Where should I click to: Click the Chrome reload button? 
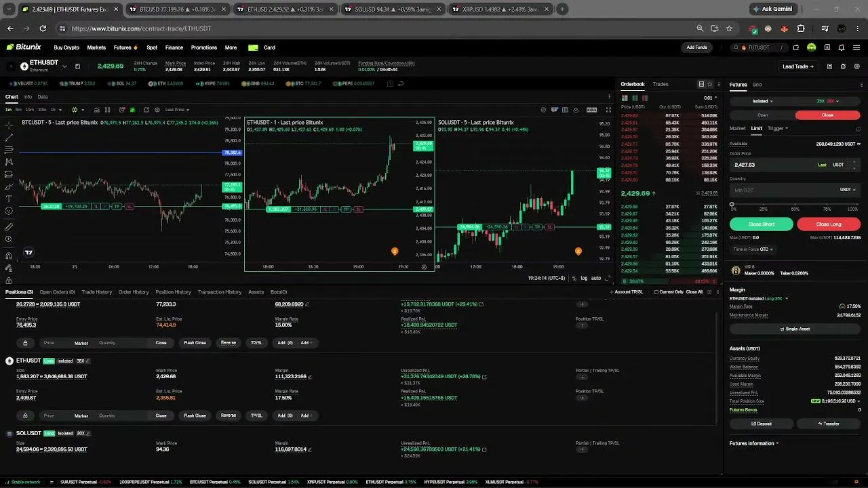tap(43, 28)
